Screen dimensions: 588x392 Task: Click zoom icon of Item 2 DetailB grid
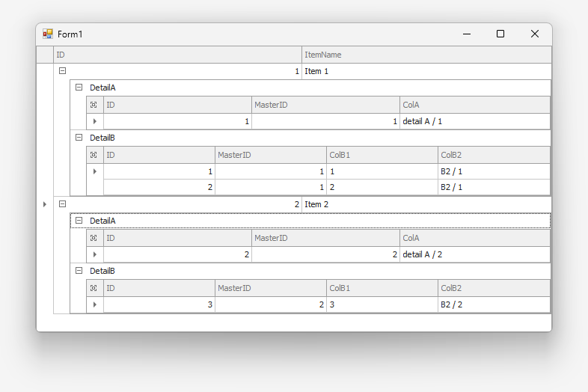click(x=94, y=288)
